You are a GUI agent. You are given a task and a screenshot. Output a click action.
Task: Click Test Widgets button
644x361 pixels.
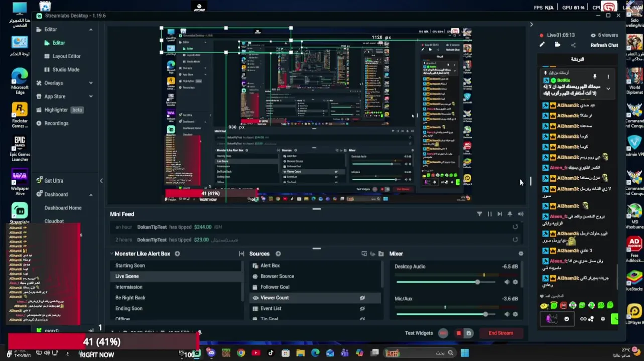pos(419,333)
